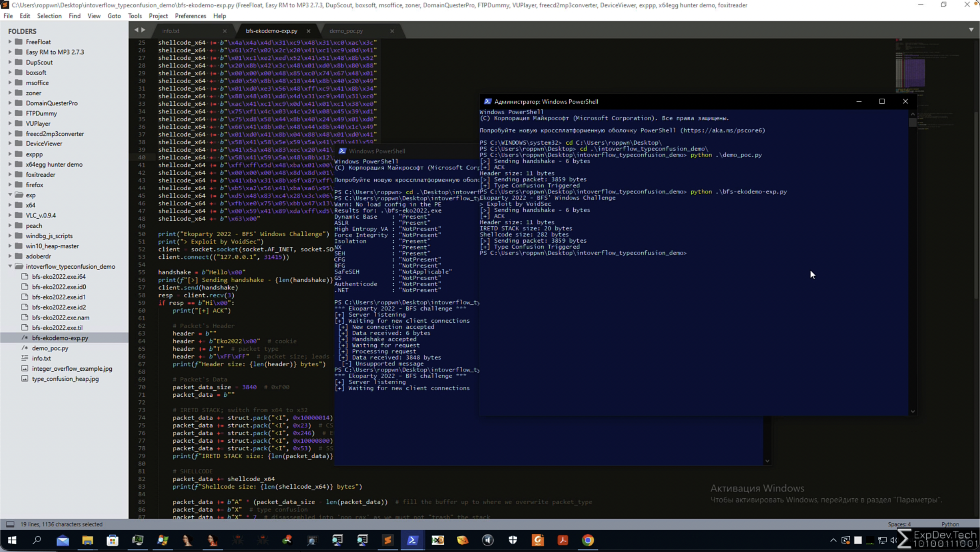Maximize the Administrator PowerShell window

(882, 101)
